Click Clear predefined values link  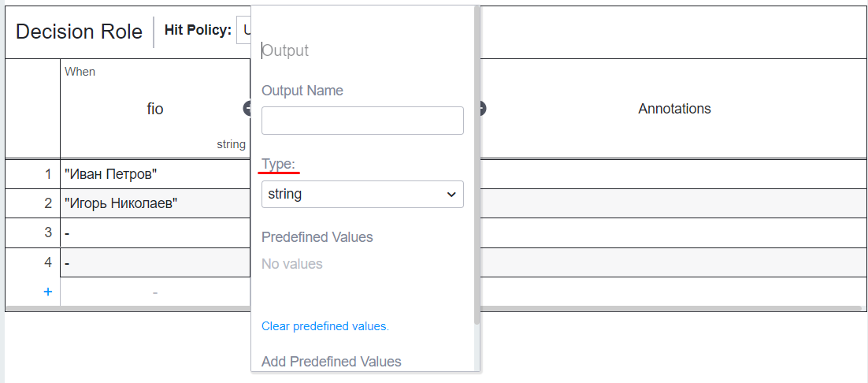coord(325,326)
